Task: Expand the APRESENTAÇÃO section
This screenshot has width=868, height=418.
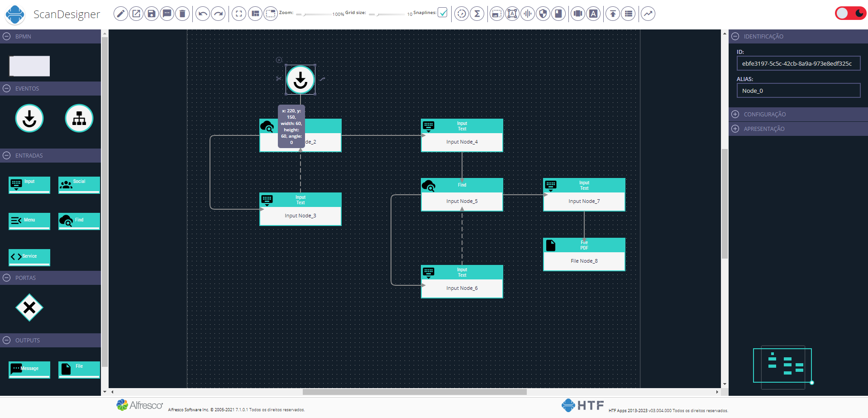Action: pos(735,129)
